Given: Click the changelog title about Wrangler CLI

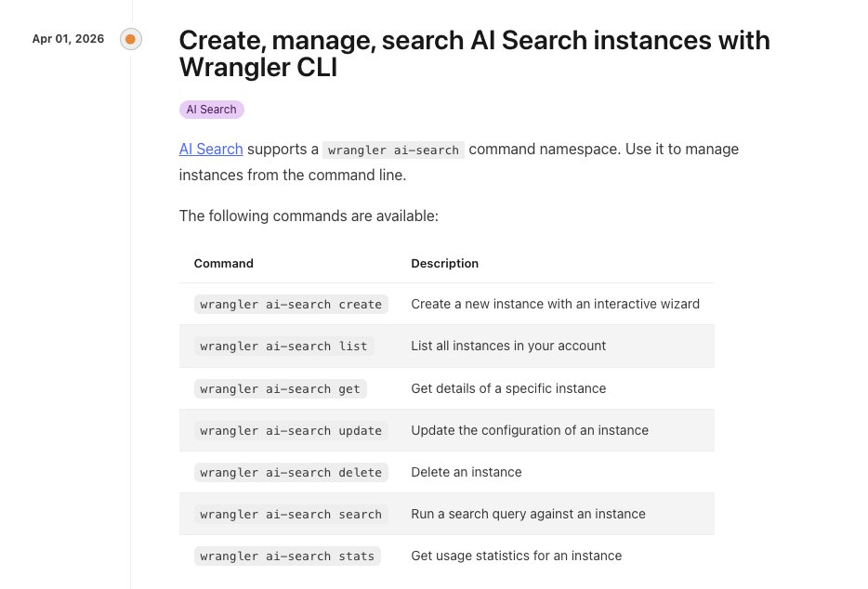Looking at the screenshot, I should click(474, 54).
